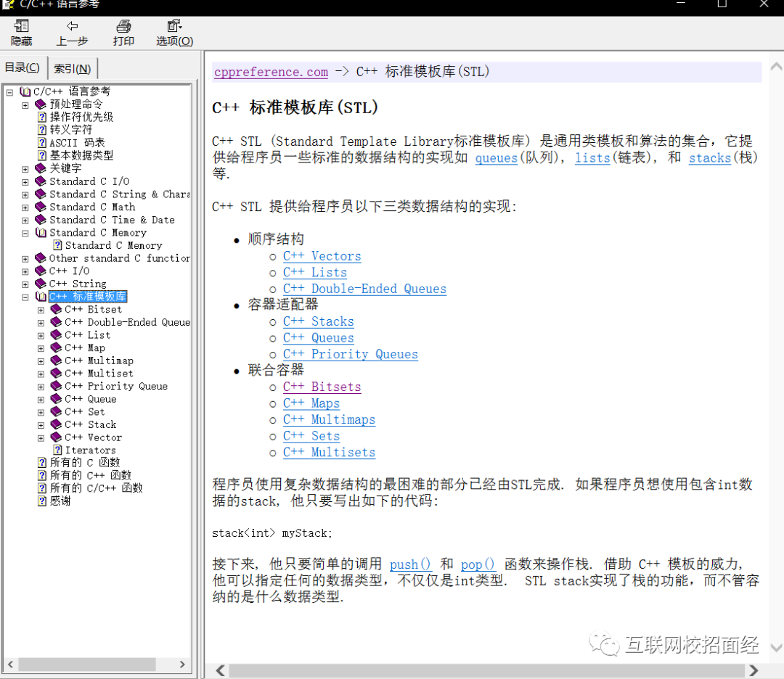Image resolution: width=784 pixels, height=679 pixels.
Task: Click the 隐藏 (Hide) toolbar icon
Action: (x=22, y=25)
